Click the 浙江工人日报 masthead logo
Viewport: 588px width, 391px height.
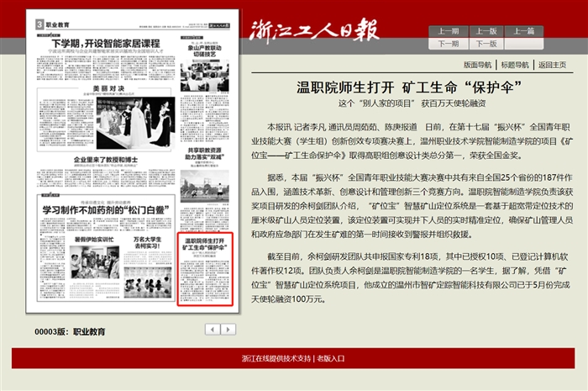click(x=315, y=29)
